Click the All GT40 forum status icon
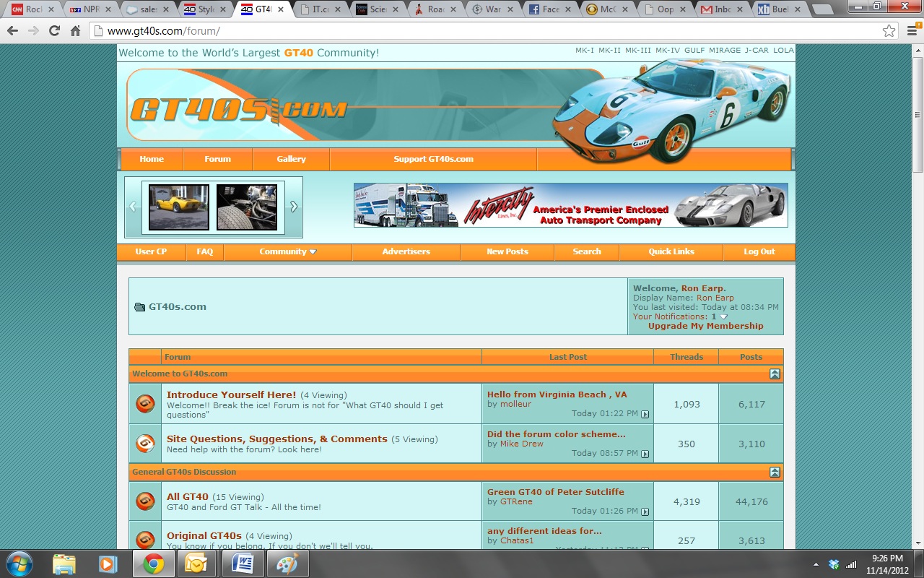The width and height of the screenshot is (924, 578). tap(145, 501)
